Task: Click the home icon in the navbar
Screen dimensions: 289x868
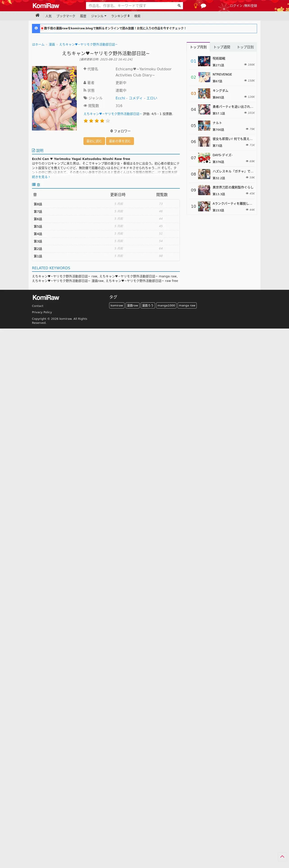Action: (37, 16)
